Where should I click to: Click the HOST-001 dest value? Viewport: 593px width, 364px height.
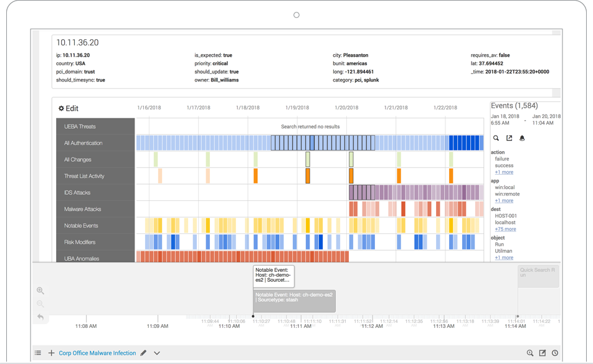pyautogui.click(x=506, y=216)
